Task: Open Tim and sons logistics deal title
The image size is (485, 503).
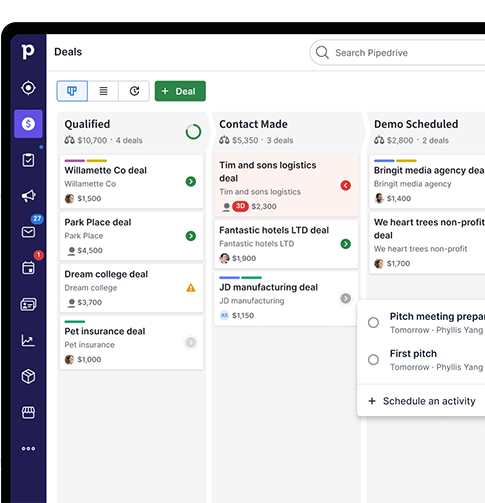Action: [268, 172]
